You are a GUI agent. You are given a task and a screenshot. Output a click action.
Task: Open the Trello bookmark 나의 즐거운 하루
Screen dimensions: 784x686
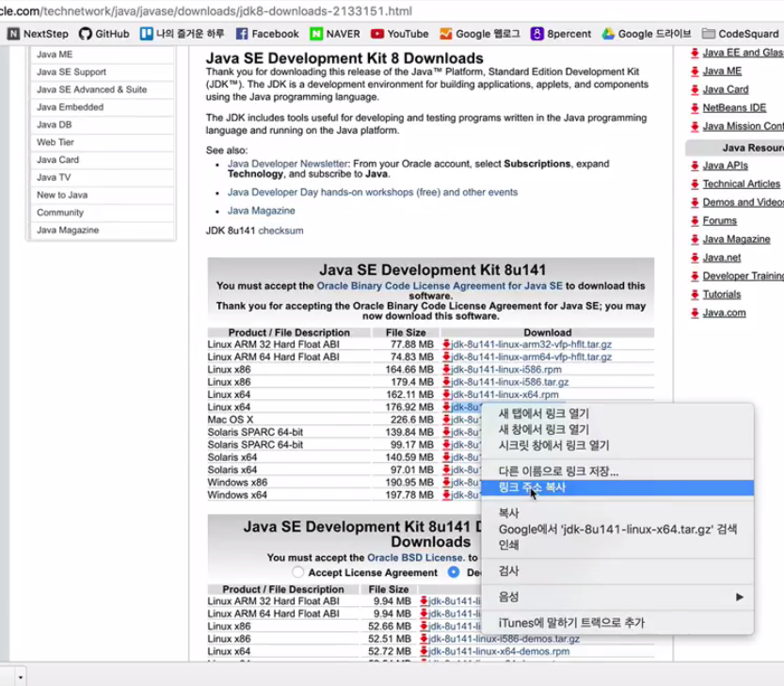coord(147,34)
